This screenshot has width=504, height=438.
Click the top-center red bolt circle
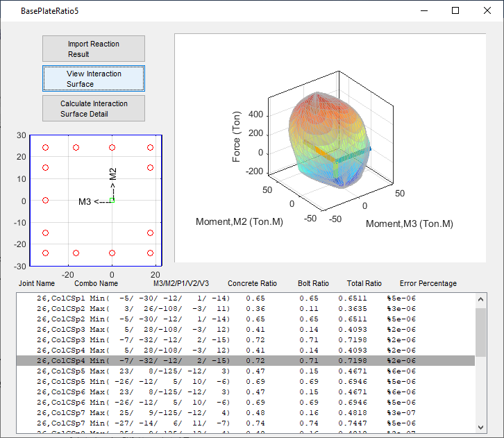112,148
